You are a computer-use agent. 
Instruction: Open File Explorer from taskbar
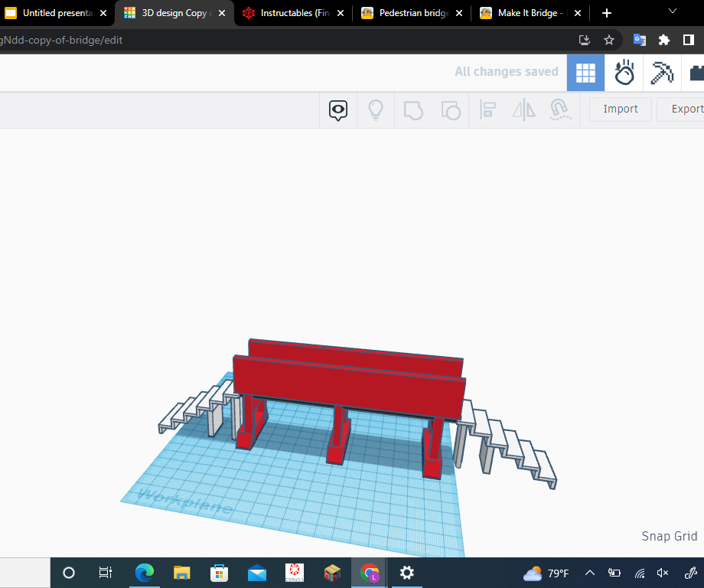182,573
